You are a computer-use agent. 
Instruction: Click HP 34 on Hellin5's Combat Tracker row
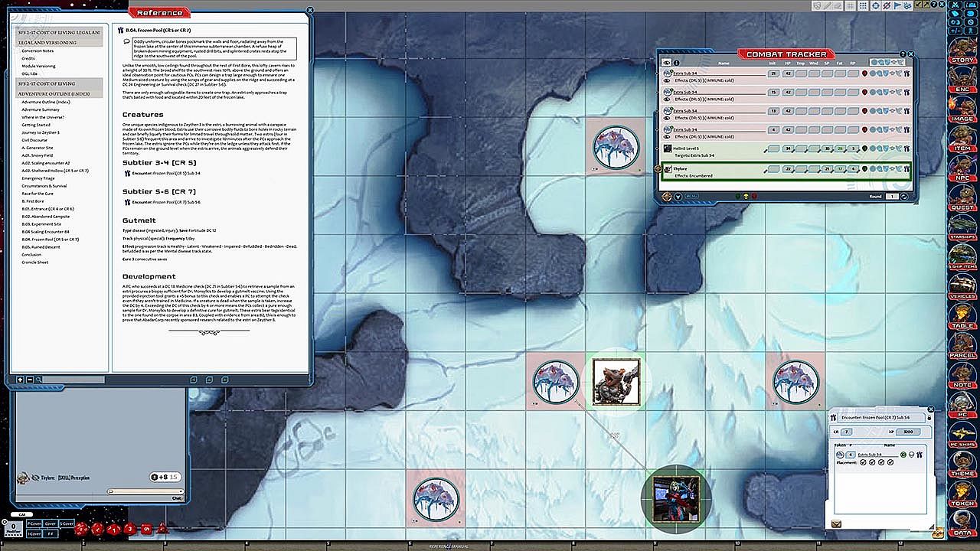point(789,149)
